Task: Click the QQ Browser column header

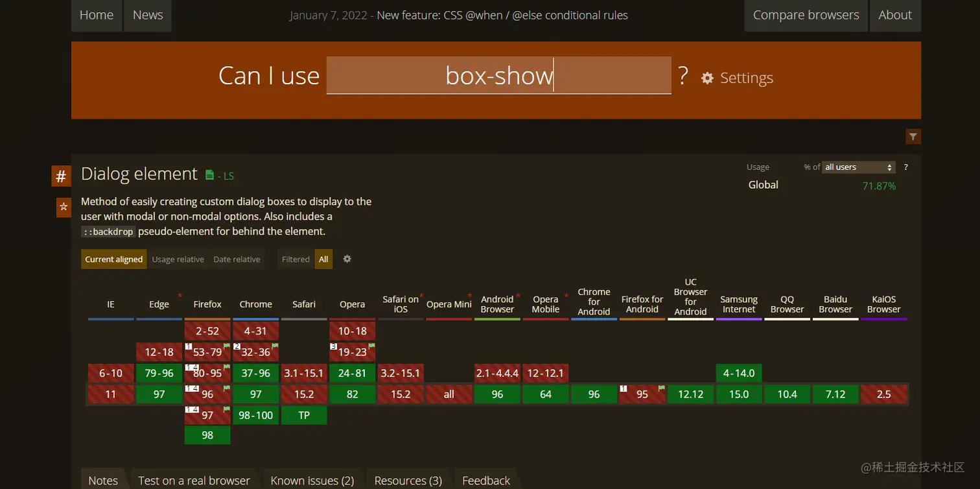Action: (787, 304)
